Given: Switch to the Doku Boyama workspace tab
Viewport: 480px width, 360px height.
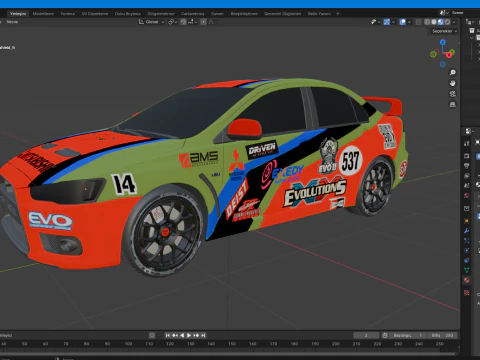Looking at the screenshot, I should (x=128, y=14).
